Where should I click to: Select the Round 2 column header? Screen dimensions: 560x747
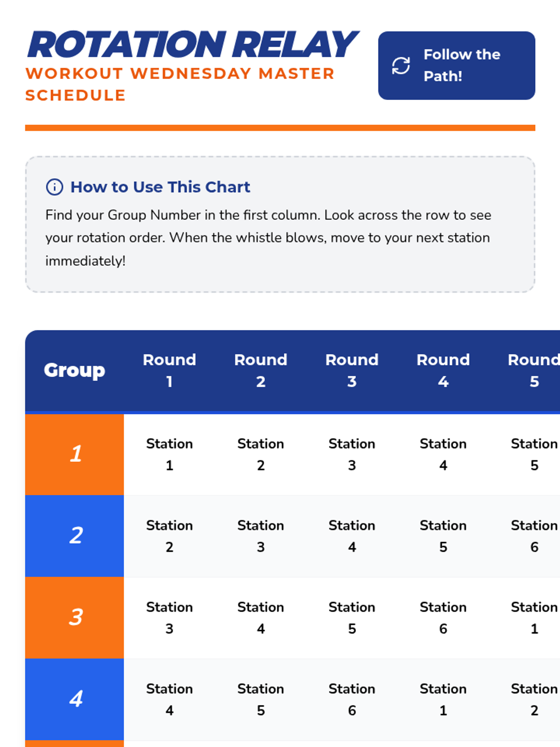pyautogui.click(x=261, y=371)
